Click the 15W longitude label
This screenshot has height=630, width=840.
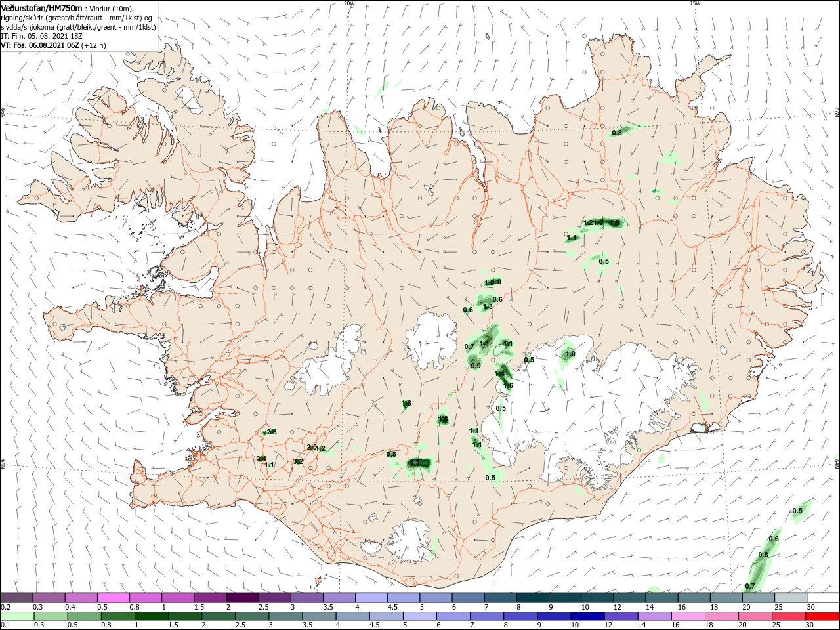pyautogui.click(x=695, y=3)
